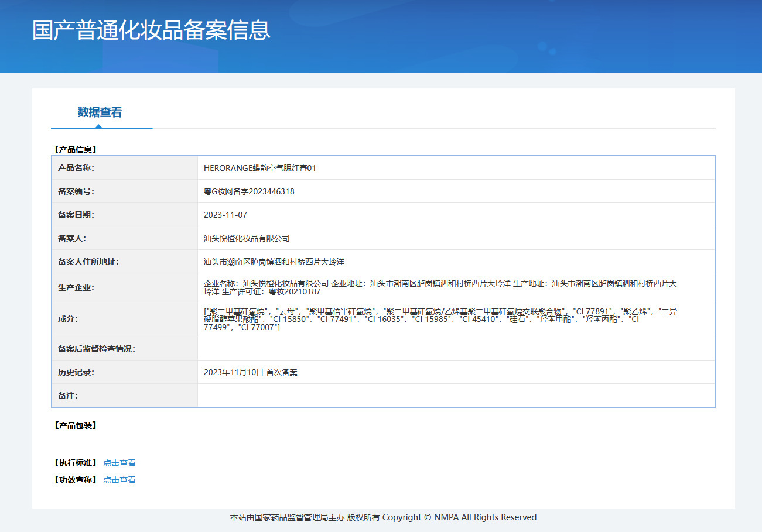
Task: Open the 点击查看 link beside 执行标准
Action: point(119,463)
